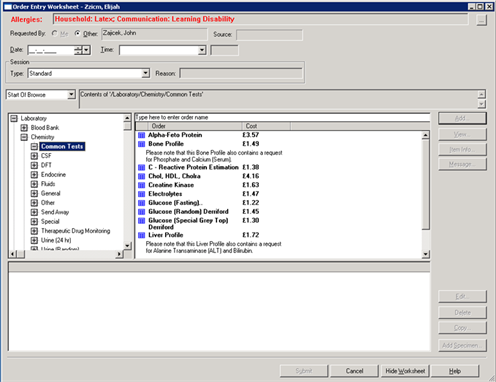
Task: Select the Other folder in tree
Action: pos(48,203)
